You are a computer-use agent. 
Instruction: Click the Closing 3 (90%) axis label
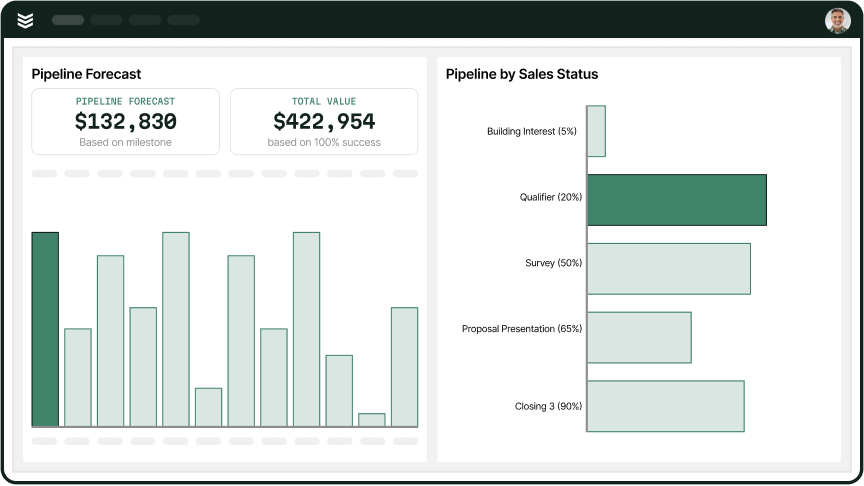pos(548,406)
